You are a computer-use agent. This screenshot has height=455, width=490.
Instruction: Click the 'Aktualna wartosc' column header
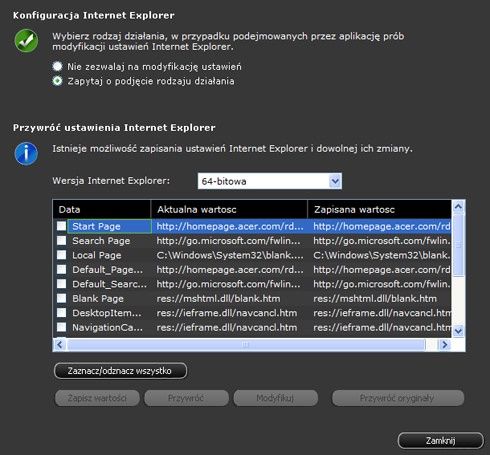click(229, 209)
